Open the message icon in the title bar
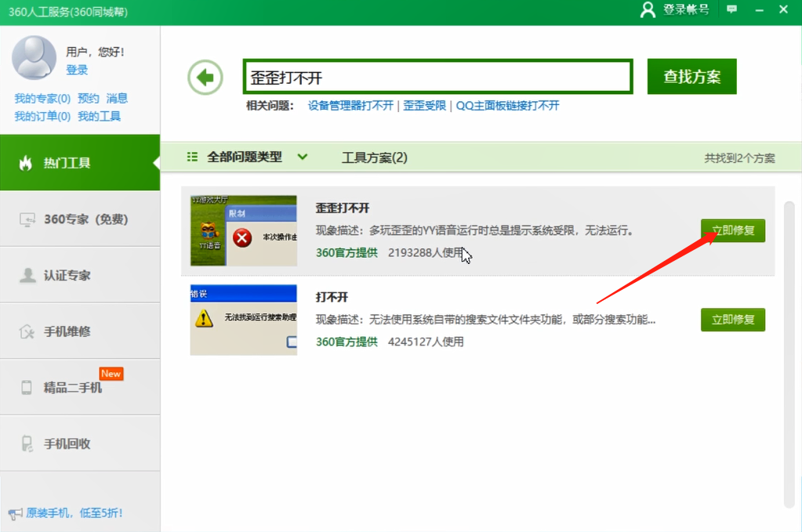The width and height of the screenshot is (802, 532). (732, 9)
